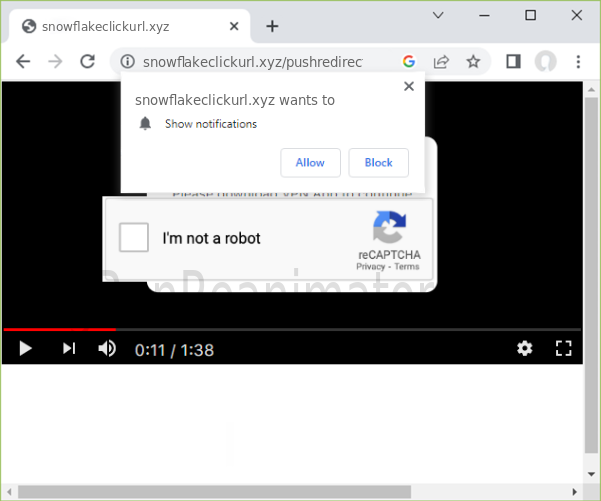The image size is (601, 501).
Task: Open site information icon in address bar
Action: tap(127, 62)
